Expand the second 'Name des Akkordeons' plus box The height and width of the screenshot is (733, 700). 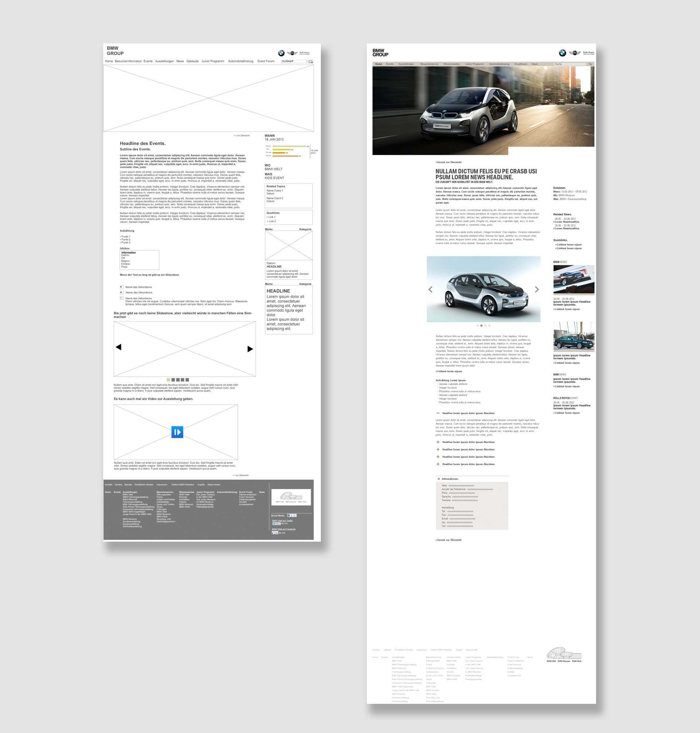pos(121,292)
